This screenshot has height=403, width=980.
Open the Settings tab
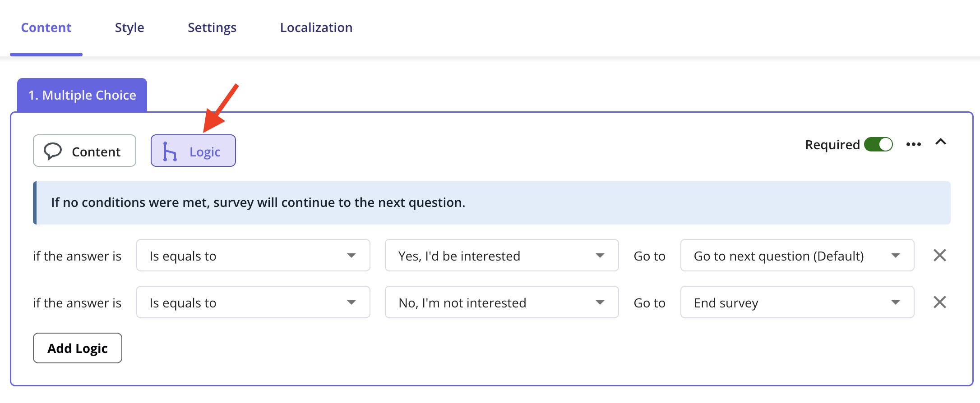coord(212,27)
